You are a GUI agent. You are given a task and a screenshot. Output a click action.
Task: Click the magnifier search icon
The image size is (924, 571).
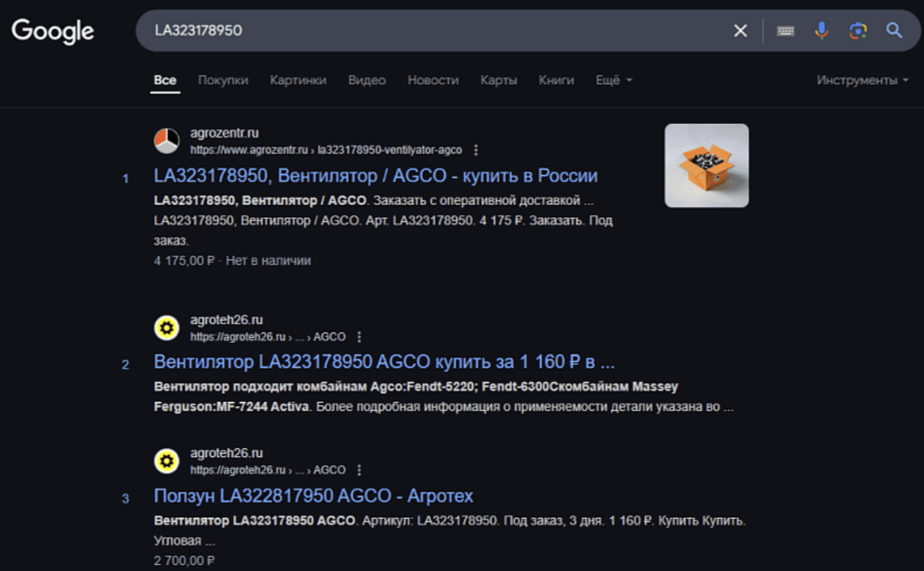tap(894, 30)
